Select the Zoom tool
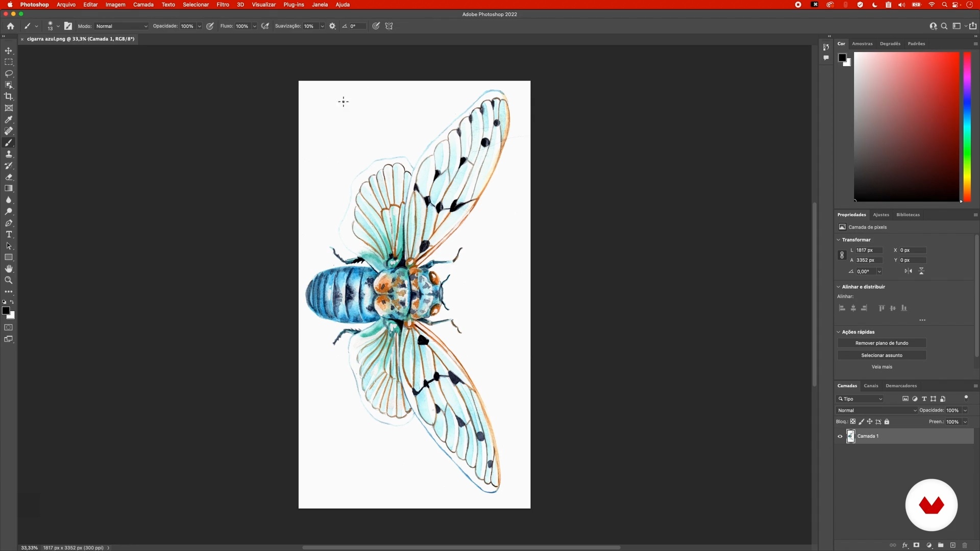Viewport: 980px width, 551px height. [9, 280]
